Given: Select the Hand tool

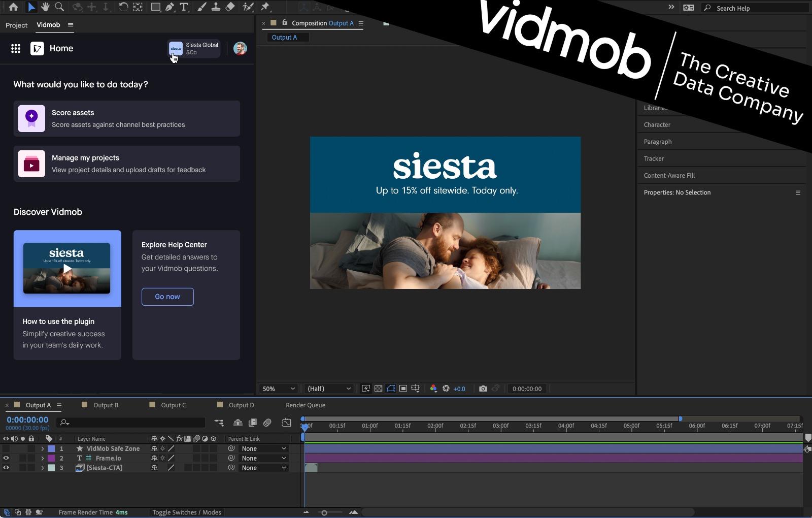Looking at the screenshot, I should pyautogui.click(x=45, y=7).
